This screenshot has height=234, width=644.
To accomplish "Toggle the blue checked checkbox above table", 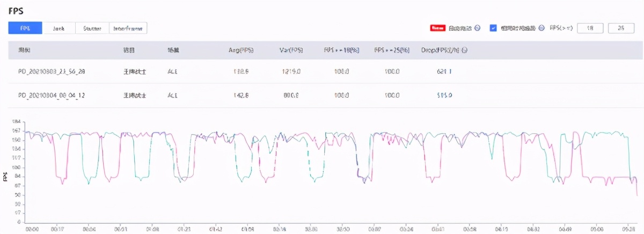I will [493, 28].
